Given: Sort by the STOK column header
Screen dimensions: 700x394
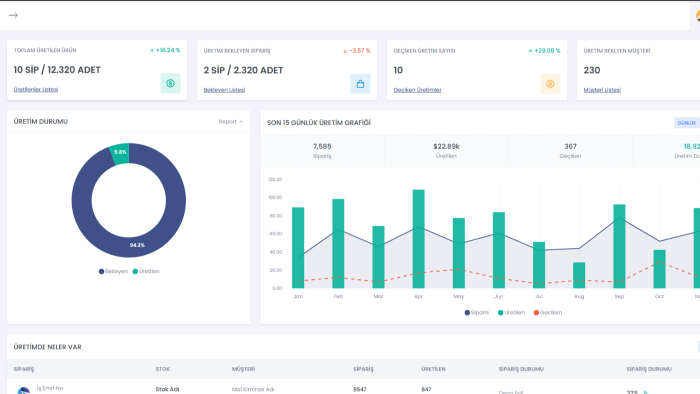Looking at the screenshot, I should coord(162,369).
